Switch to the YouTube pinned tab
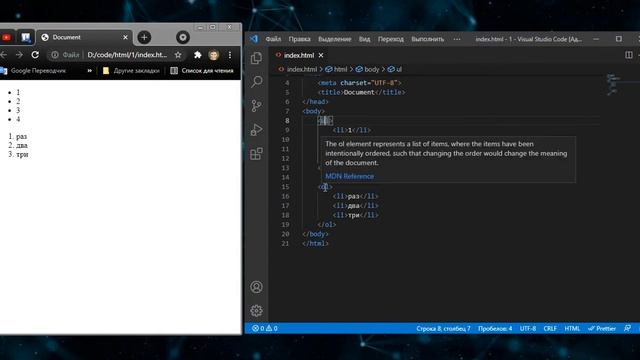 click(x=6, y=38)
